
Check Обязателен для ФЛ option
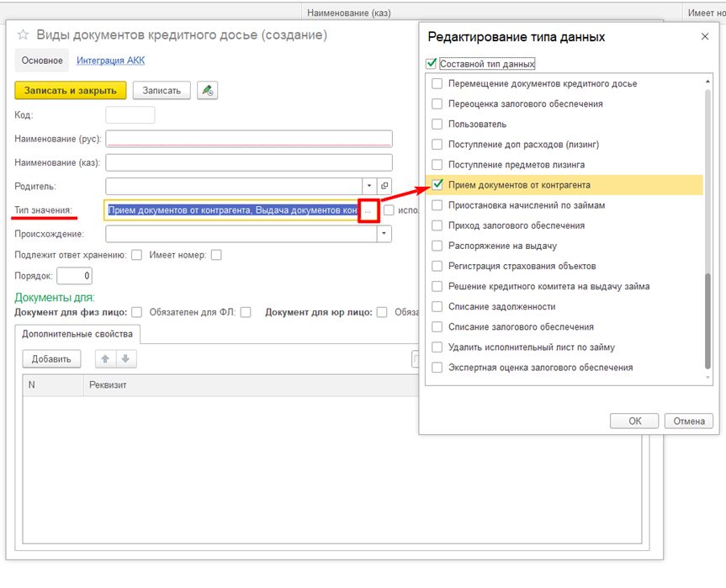click(x=246, y=313)
